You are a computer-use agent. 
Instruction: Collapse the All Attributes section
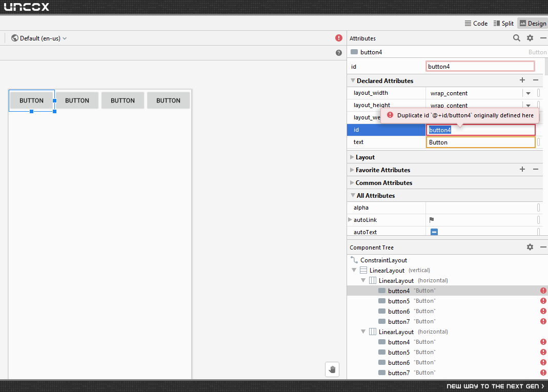point(353,195)
